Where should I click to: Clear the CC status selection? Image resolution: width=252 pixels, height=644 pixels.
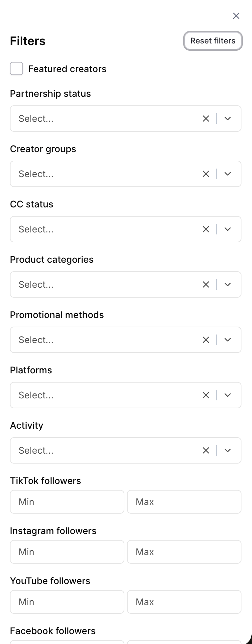(x=206, y=229)
